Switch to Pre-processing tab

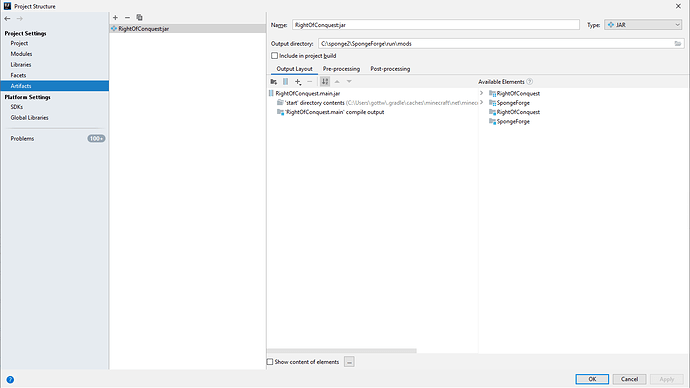pos(341,69)
